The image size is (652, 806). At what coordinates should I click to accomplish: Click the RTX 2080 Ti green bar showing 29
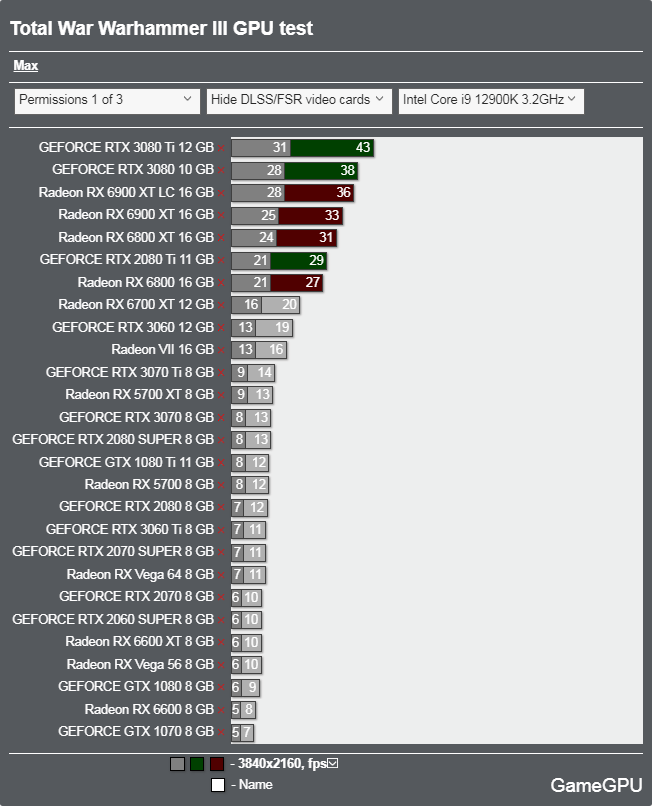click(299, 261)
